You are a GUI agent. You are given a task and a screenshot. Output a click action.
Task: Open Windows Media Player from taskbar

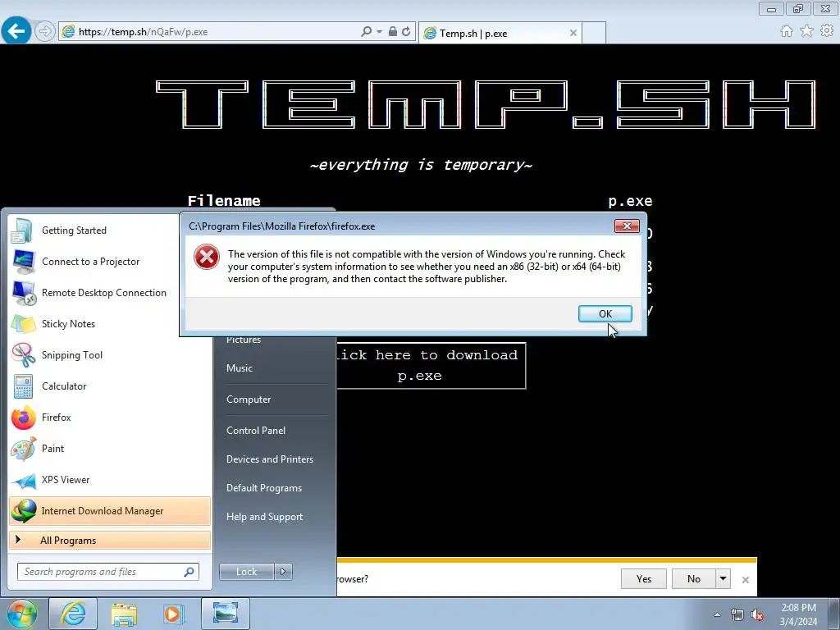172,614
